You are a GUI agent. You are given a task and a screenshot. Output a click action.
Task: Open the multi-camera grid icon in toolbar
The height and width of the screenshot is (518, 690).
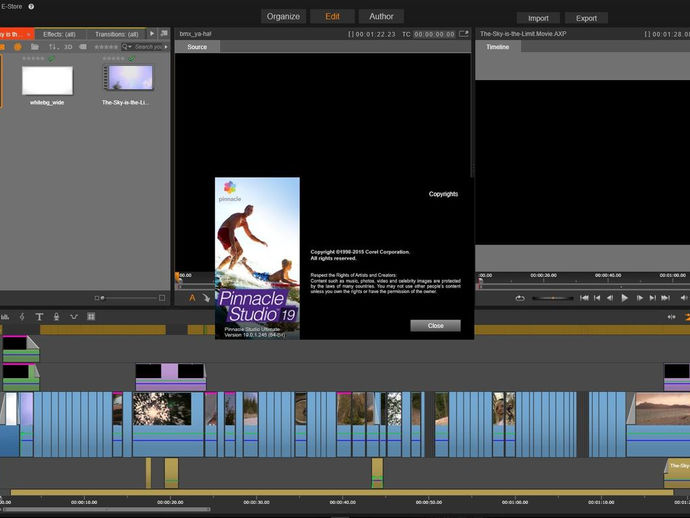click(x=91, y=316)
